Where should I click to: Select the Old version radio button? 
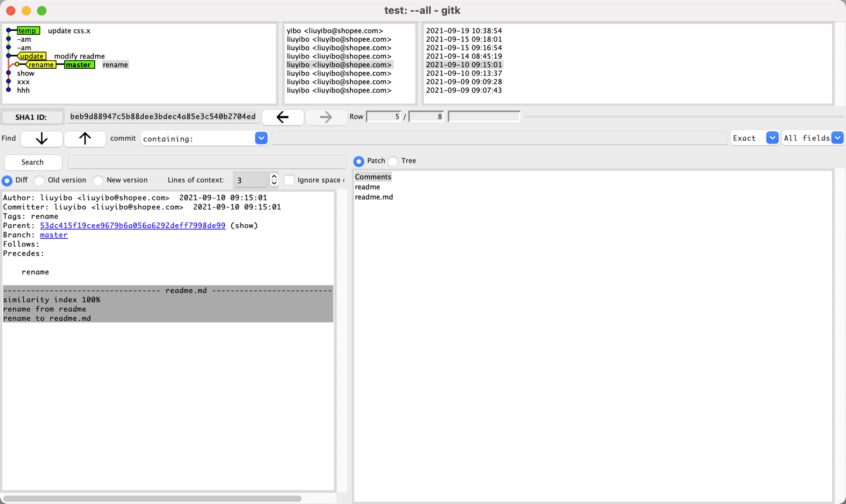click(40, 181)
